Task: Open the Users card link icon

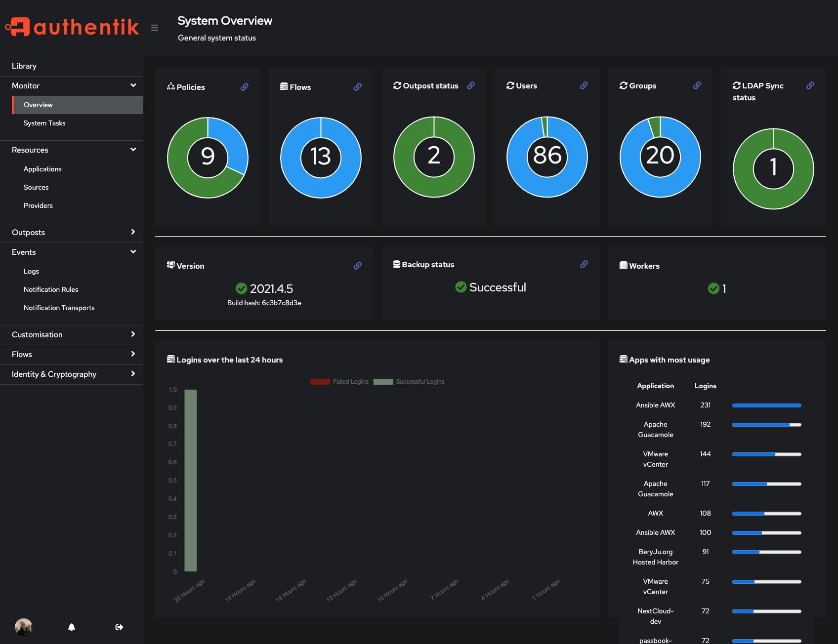Action: [x=584, y=85]
